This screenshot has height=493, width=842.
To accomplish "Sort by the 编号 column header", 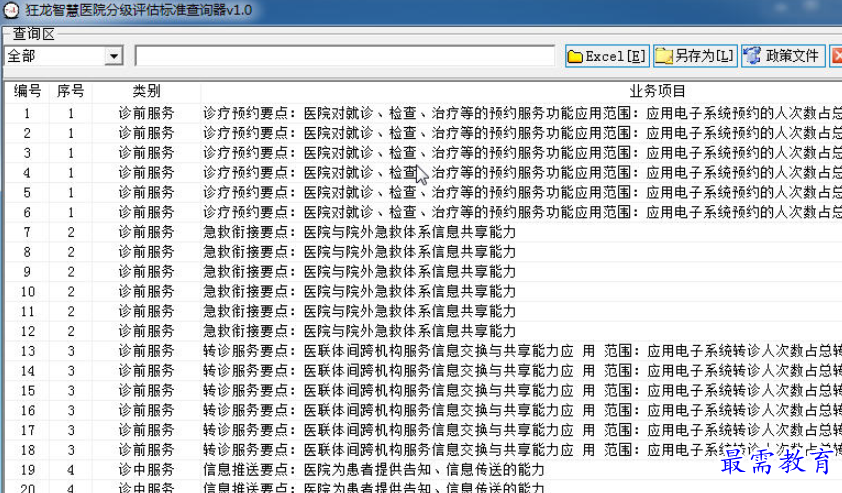I will (27, 91).
